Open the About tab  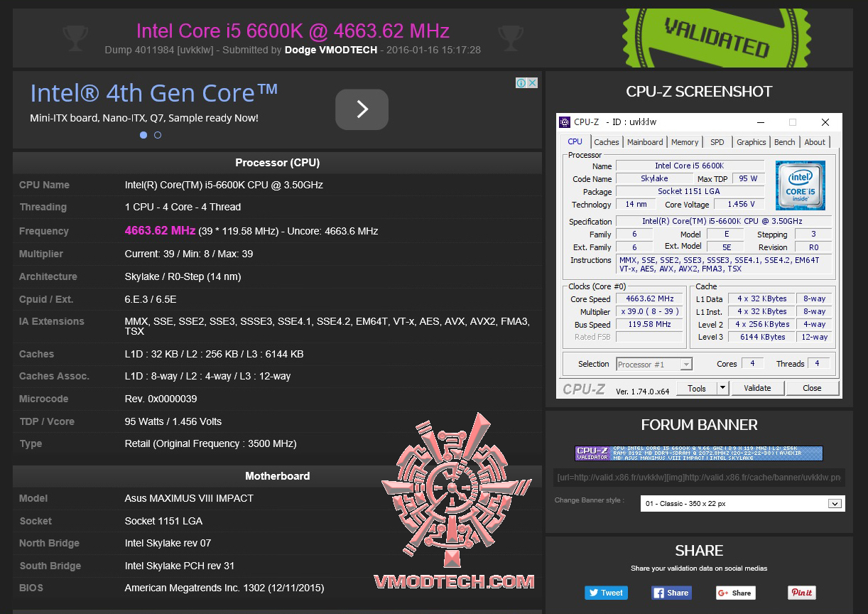(x=815, y=142)
